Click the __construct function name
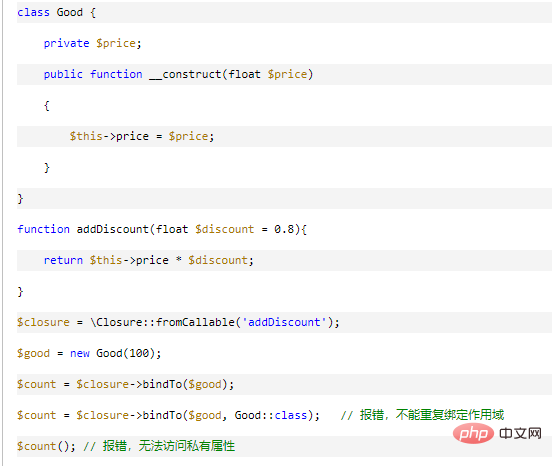This screenshot has width=552, height=466. pyautogui.click(x=185, y=74)
